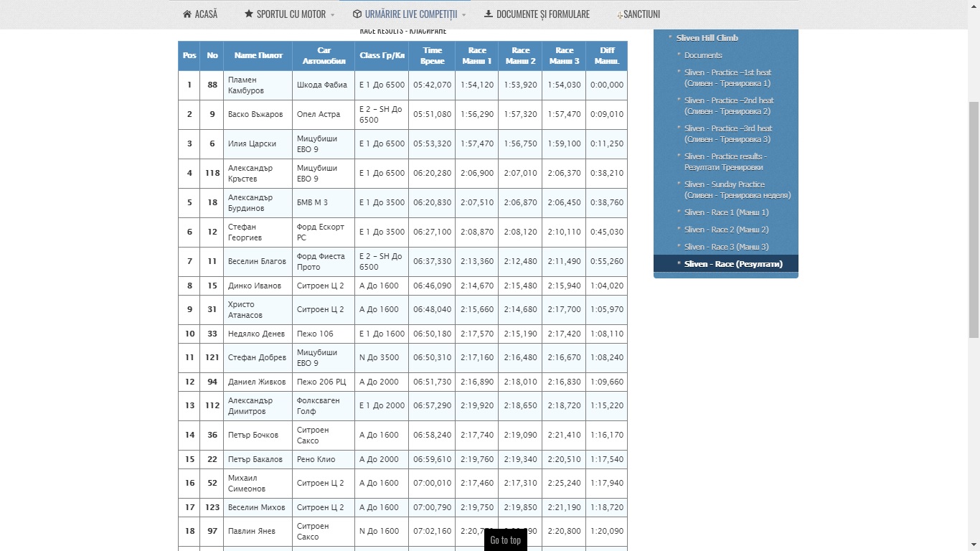Click the download icon beside Documente și Formulare
Image resolution: width=980 pixels, height=551 pixels.
[489, 14]
